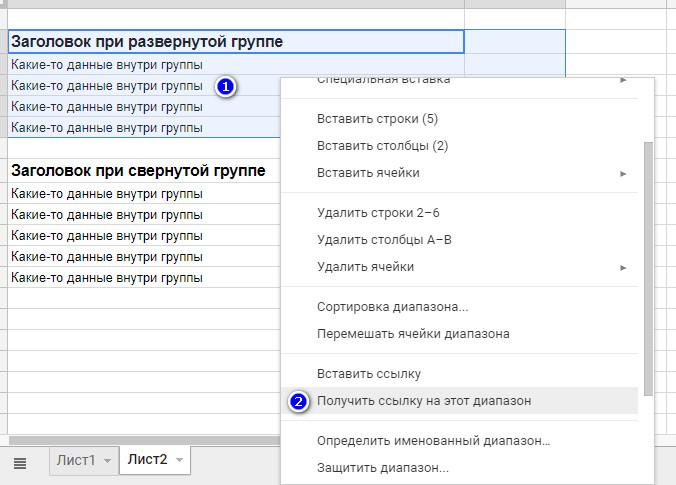Expand the Удалить ячейки submenu
676x485 pixels.
(x=460, y=267)
